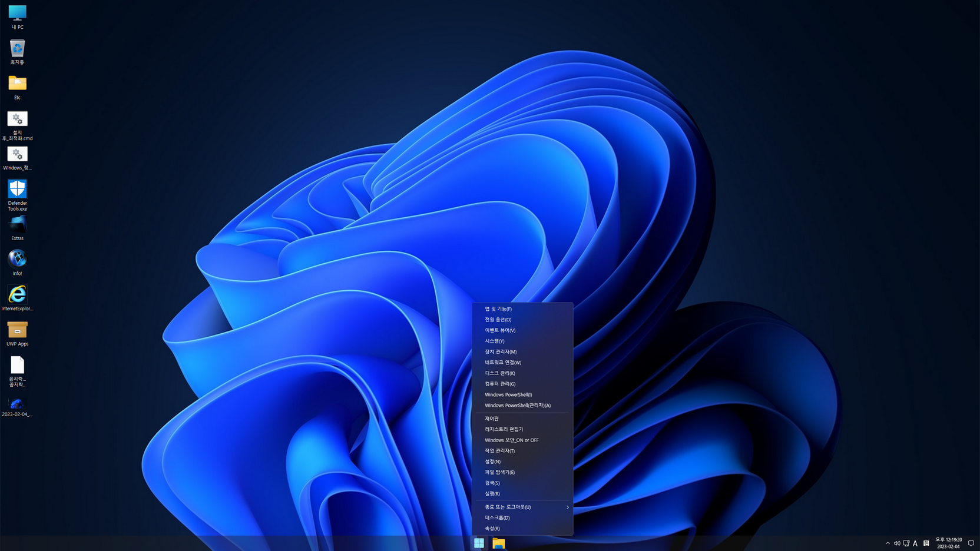Screen dimensions: 980x551
Task: Open 네트워크 연결(W) menu entry
Action: tap(522, 363)
